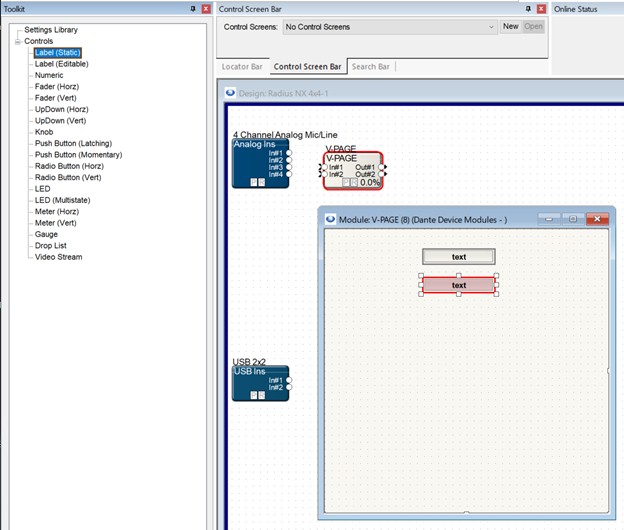The image size is (624, 530).
Task: Click Analog Ins In#1 output node
Action: [x=289, y=153]
